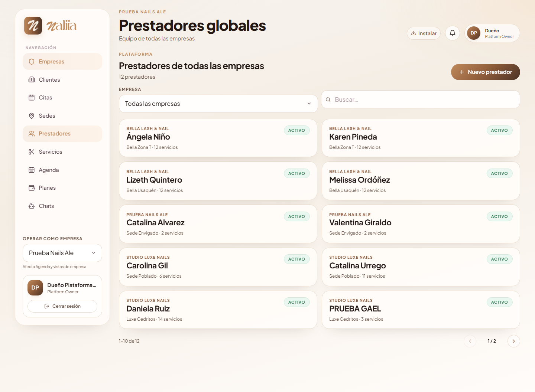Open the Daniela Ruiz card
This screenshot has height=392, width=535.
(x=218, y=310)
